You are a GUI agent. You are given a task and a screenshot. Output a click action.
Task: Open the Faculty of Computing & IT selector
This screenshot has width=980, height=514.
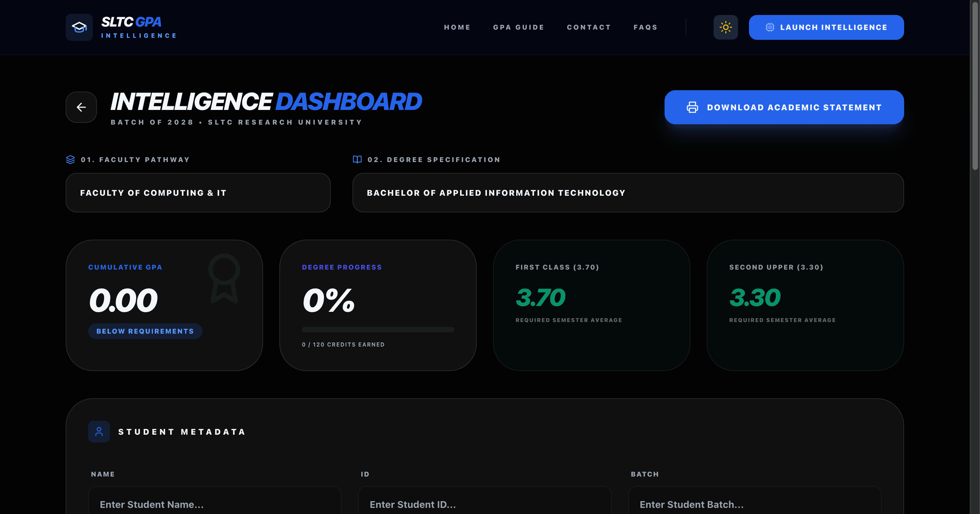(198, 193)
